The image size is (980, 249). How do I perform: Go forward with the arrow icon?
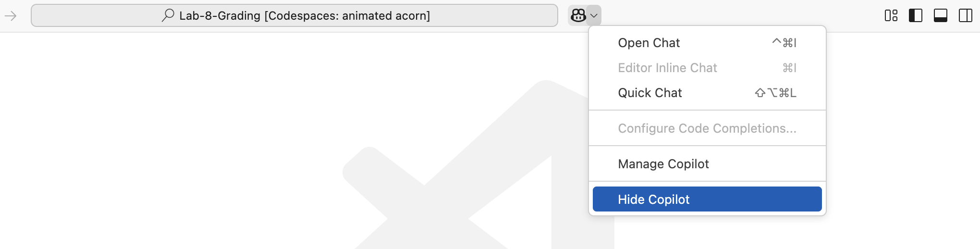(x=11, y=16)
